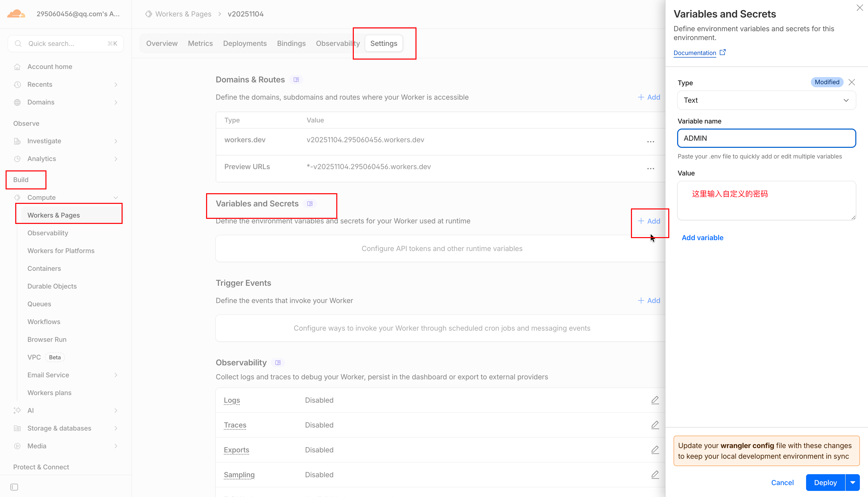Click the Analytics pie chart icon
Screen dimensions: 868x497
point(18,159)
